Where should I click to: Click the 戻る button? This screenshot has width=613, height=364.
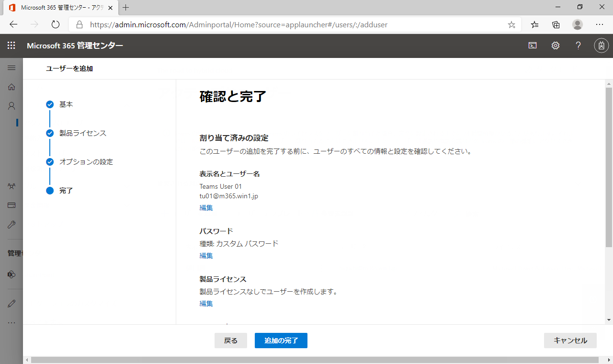231,341
